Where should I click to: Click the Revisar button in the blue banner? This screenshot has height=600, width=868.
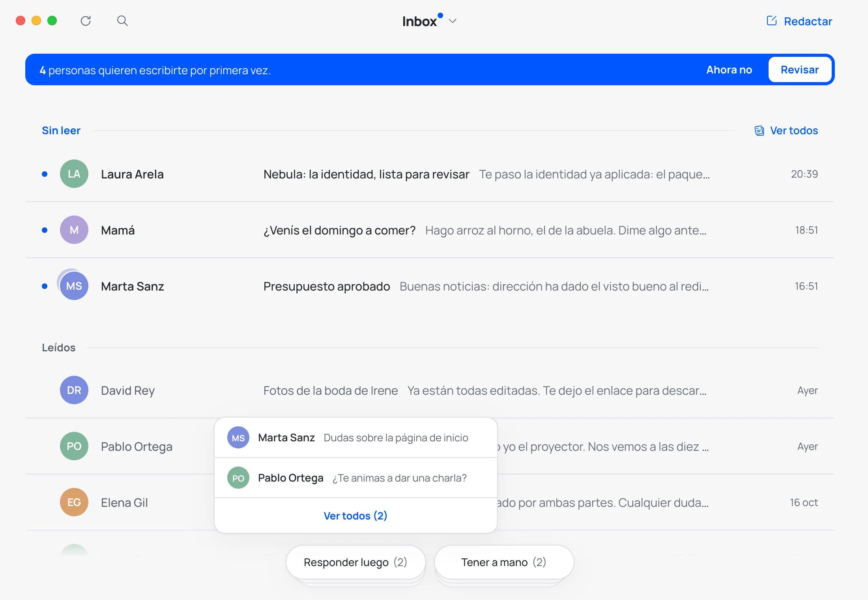[800, 70]
